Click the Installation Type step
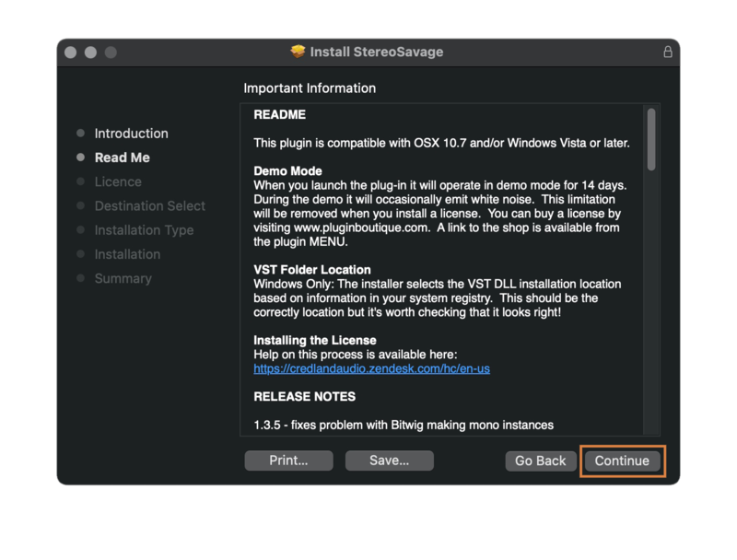 (144, 230)
